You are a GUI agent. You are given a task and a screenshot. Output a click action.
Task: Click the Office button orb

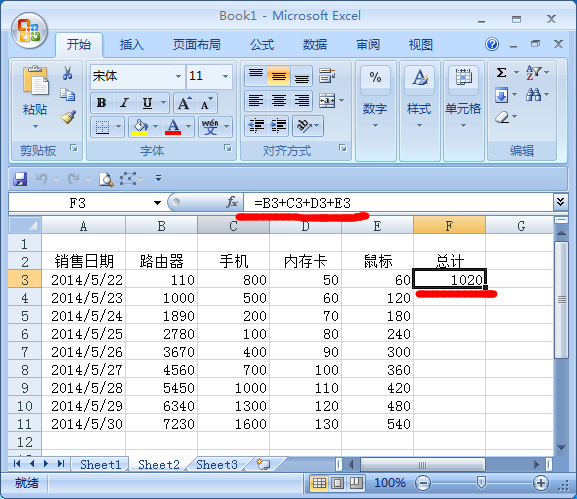tap(29, 31)
